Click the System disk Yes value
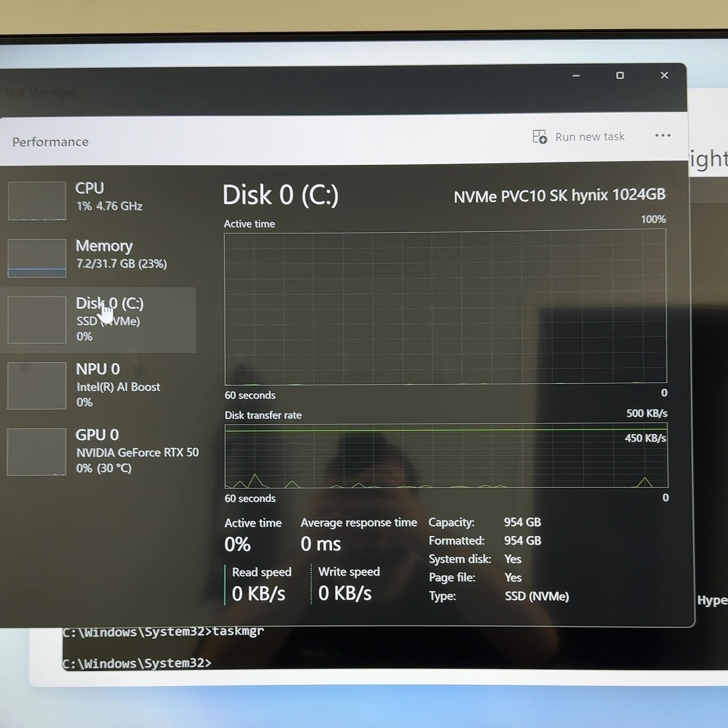Viewport: 728px width, 728px height. click(513, 559)
